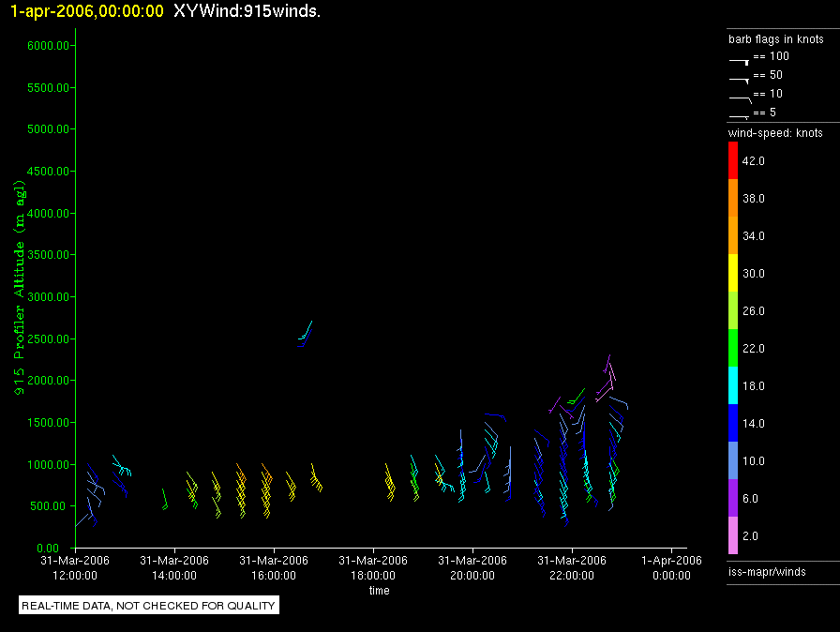Click the 'barb flags in knots' legend title
Screen dimensions: 840x632
pyautogui.click(x=775, y=39)
